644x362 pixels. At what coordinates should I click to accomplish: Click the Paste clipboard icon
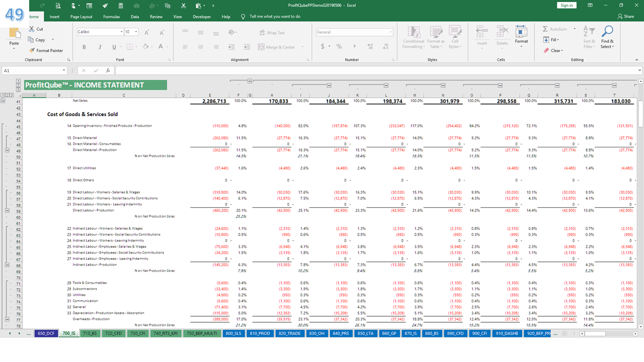coord(14,33)
